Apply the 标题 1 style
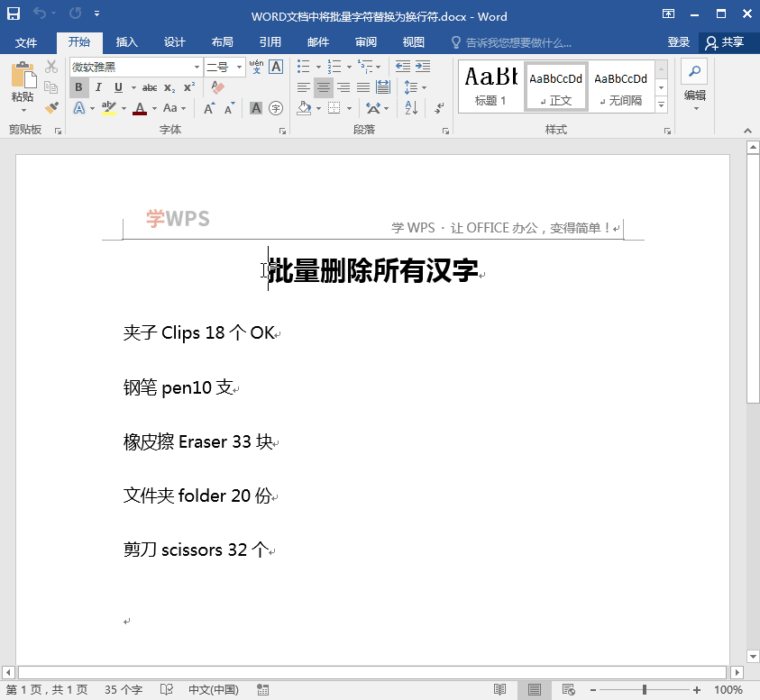The image size is (760, 700). pyautogui.click(x=490, y=86)
